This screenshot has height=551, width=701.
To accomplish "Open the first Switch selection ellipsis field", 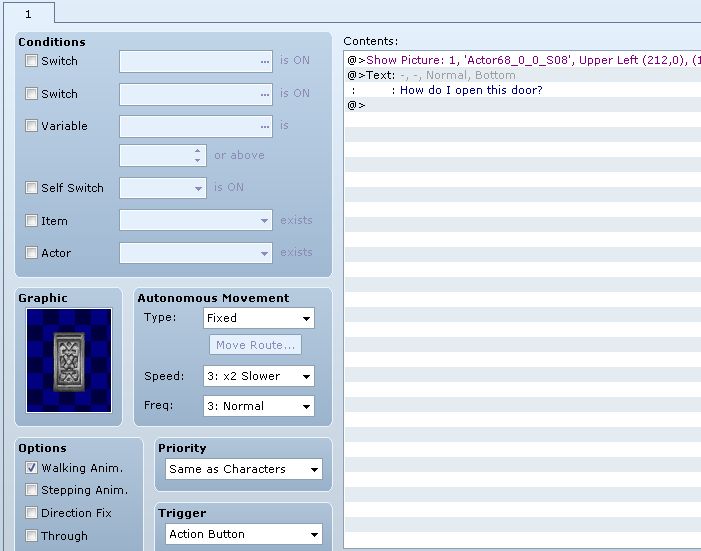I will click(196, 61).
